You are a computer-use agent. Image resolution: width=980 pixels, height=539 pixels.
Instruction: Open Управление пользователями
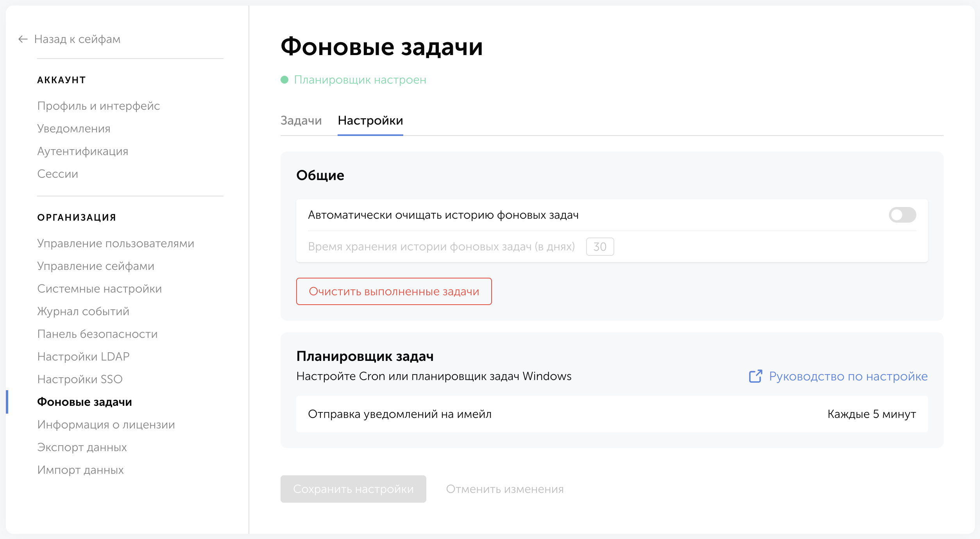[x=116, y=243]
